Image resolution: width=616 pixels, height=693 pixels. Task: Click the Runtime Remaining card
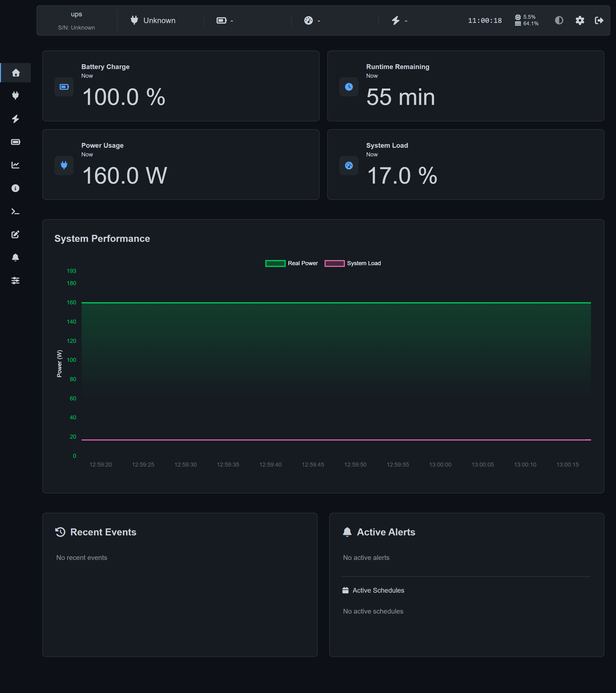pyautogui.click(x=465, y=86)
